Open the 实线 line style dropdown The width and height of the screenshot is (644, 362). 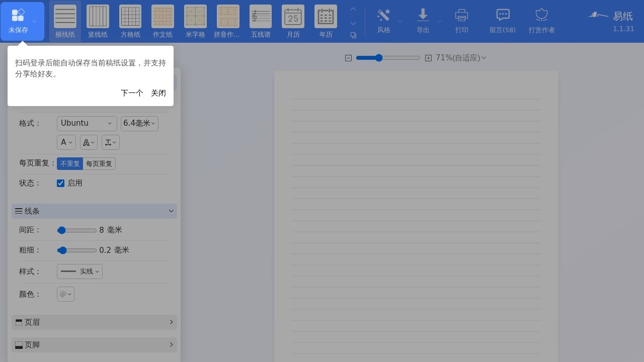pos(79,271)
